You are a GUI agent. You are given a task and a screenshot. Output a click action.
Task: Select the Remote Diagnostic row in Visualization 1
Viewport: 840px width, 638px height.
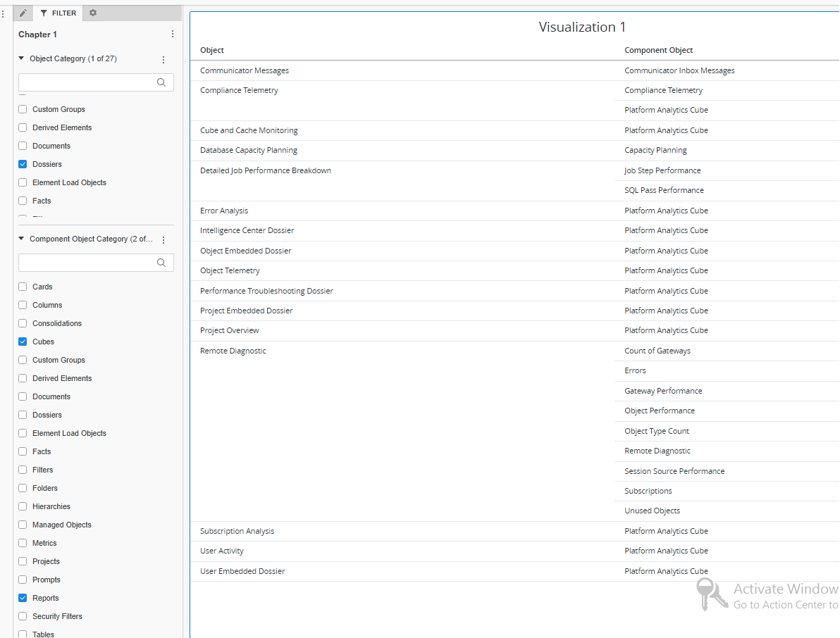pyautogui.click(x=233, y=351)
